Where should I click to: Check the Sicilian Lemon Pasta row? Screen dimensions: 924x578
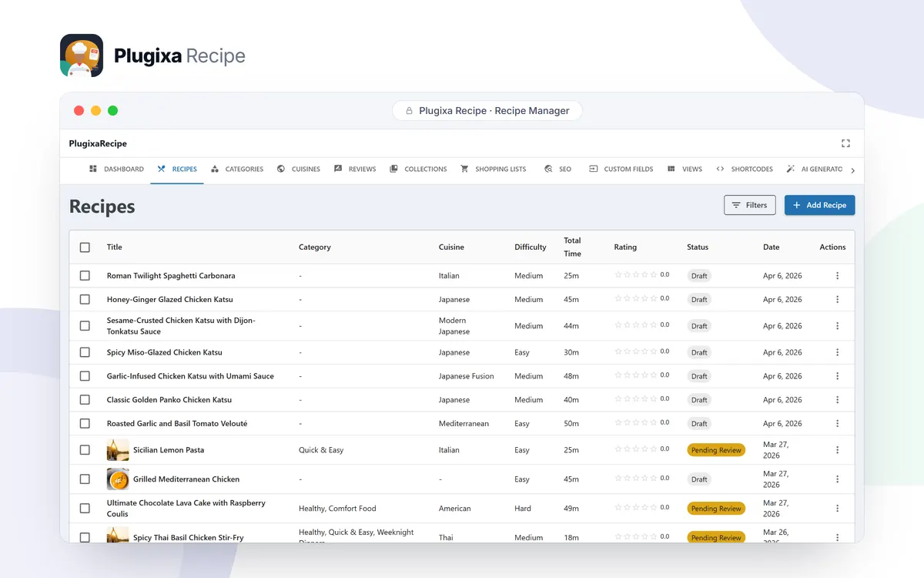coord(85,450)
